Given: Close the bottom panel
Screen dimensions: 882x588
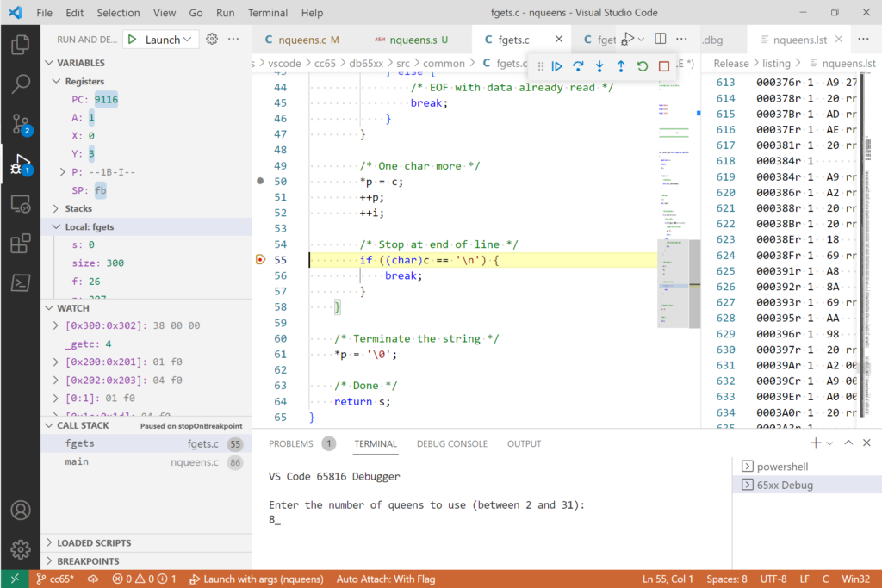Looking at the screenshot, I should point(866,443).
